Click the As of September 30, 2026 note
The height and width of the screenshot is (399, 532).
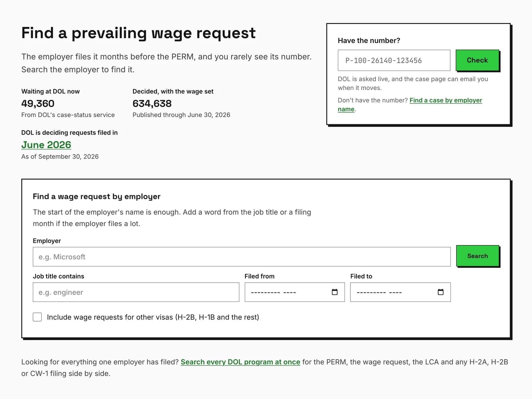pos(60,156)
